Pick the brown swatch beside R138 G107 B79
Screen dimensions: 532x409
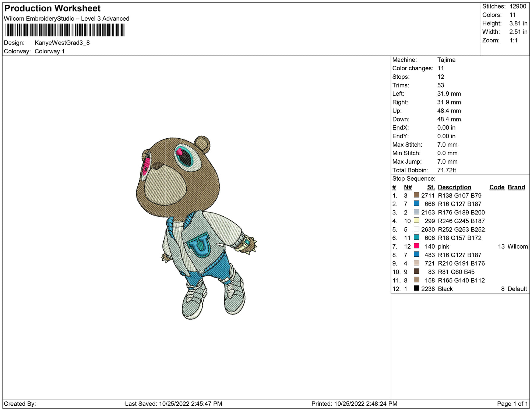click(416, 195)
